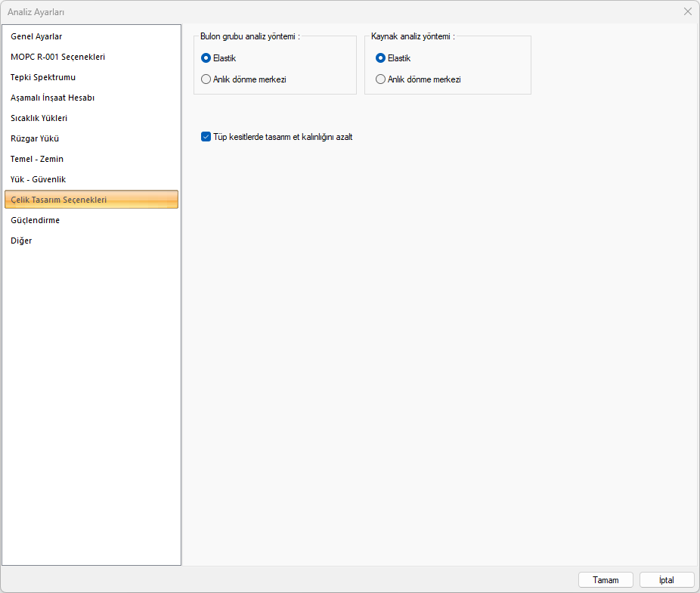Choose Anlık dönme merkezi for bolt group
The width and height of the screenshot is (700, 593).
click(206, 79)
